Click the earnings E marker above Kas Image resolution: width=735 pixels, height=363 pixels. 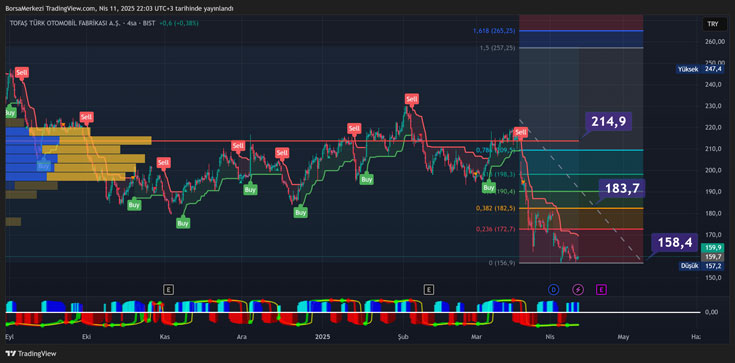(168, 290)
